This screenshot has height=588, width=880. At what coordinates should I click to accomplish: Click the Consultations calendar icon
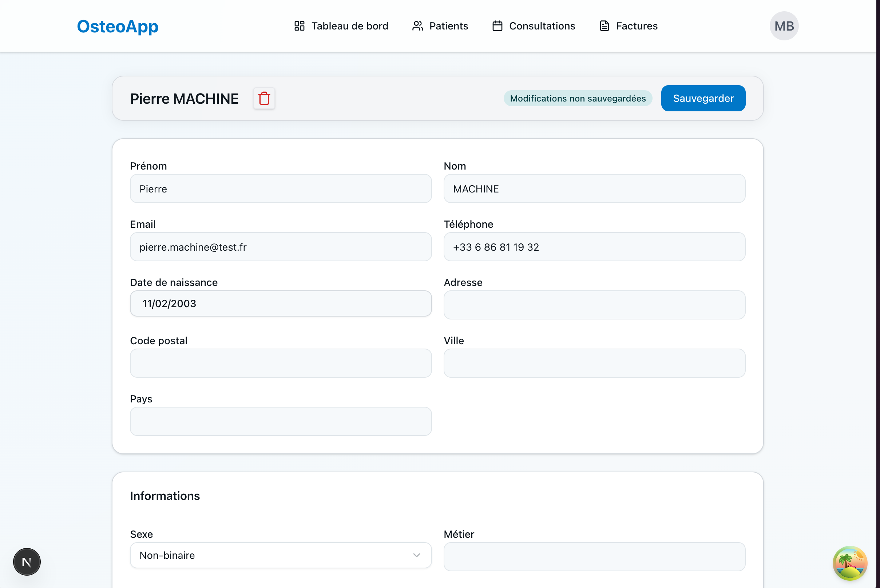497,26
